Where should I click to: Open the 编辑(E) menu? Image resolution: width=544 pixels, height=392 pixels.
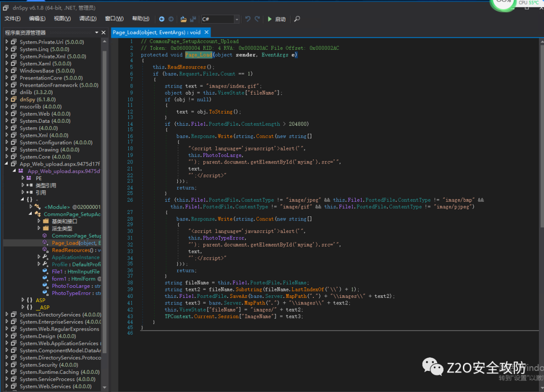pos(37,19)
